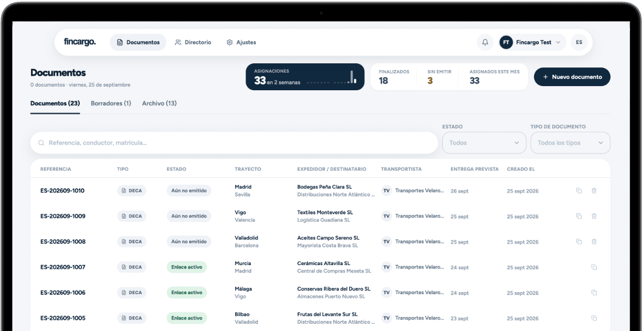644x331 pixels.
Task: Switch to Borradores (1) tab
Action: coord(111,103)
